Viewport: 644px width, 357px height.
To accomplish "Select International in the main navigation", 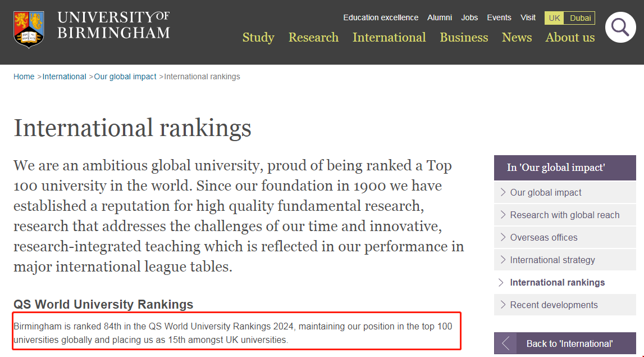I will [x=389, y=38].
